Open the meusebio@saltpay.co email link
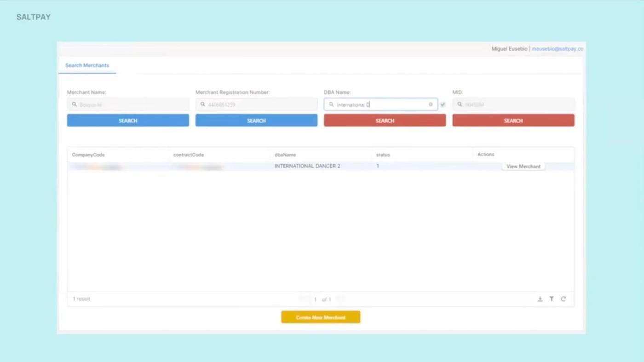The height and width of the screenshot is (362, 644). (557, 49)
